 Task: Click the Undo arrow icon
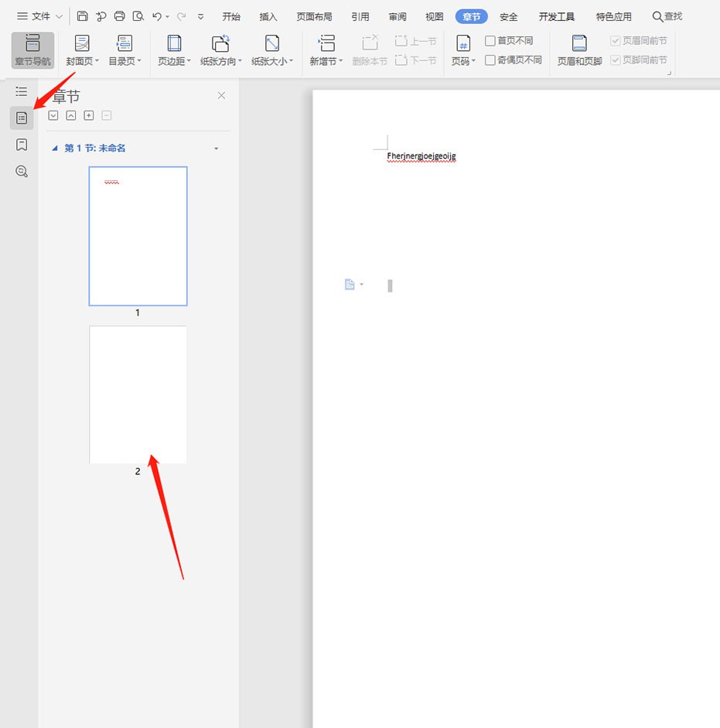tap(157, 16)
